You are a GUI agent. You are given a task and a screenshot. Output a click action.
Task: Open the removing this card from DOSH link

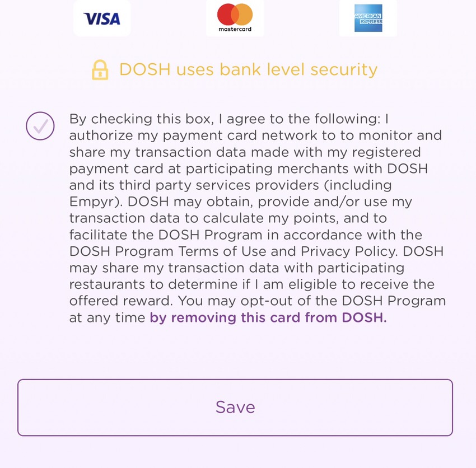click(x=268, y=317)
